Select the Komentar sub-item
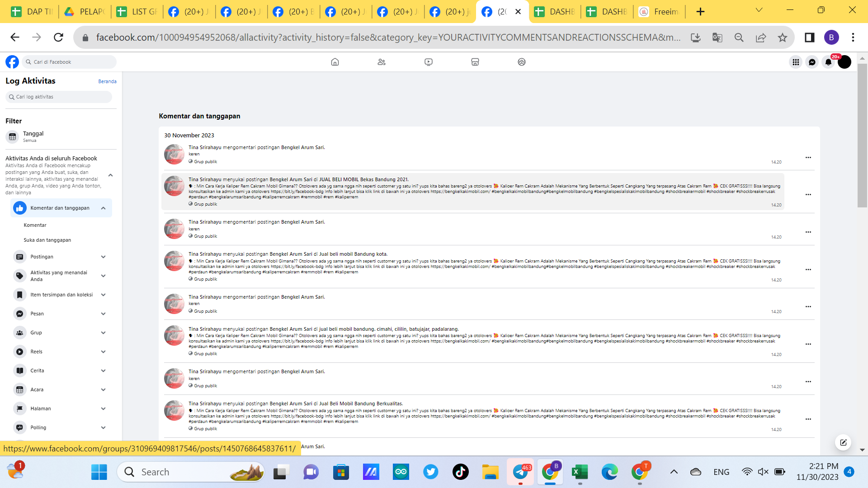Viewport: 868px width, 488px height. 35,225
